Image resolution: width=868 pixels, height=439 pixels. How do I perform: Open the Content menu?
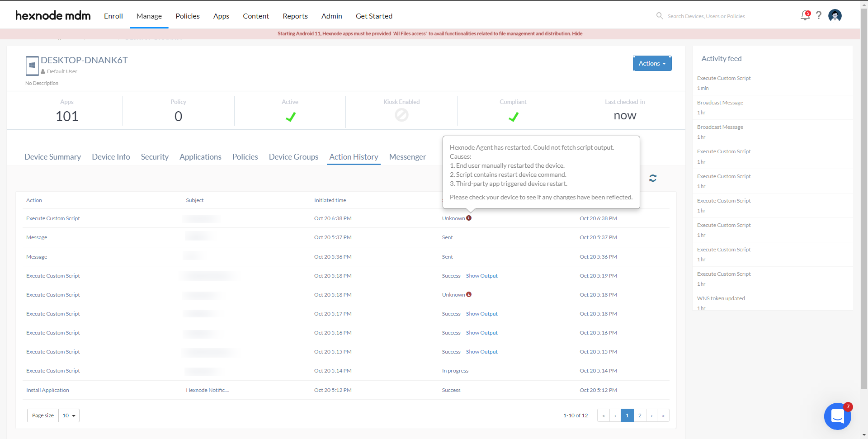pos(256,16)
